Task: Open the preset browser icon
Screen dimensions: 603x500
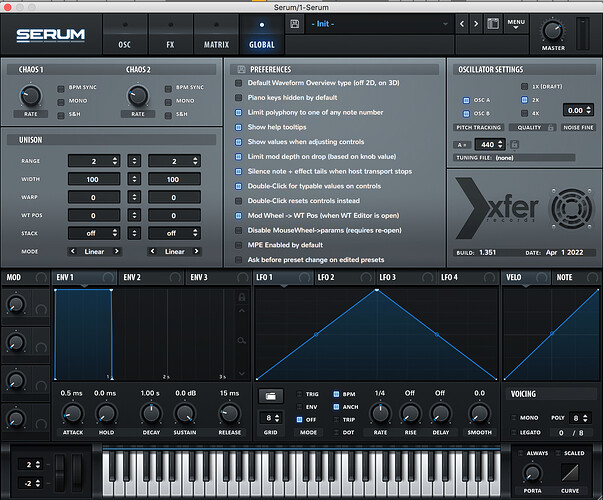Action: [x=493, y=24]
